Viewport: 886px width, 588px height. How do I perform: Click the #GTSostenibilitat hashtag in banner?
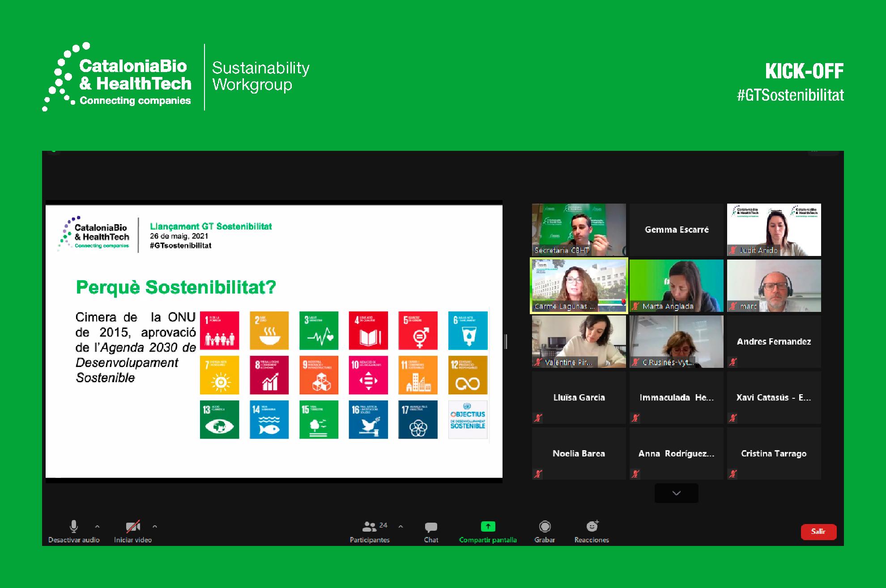tap(790, 95)
